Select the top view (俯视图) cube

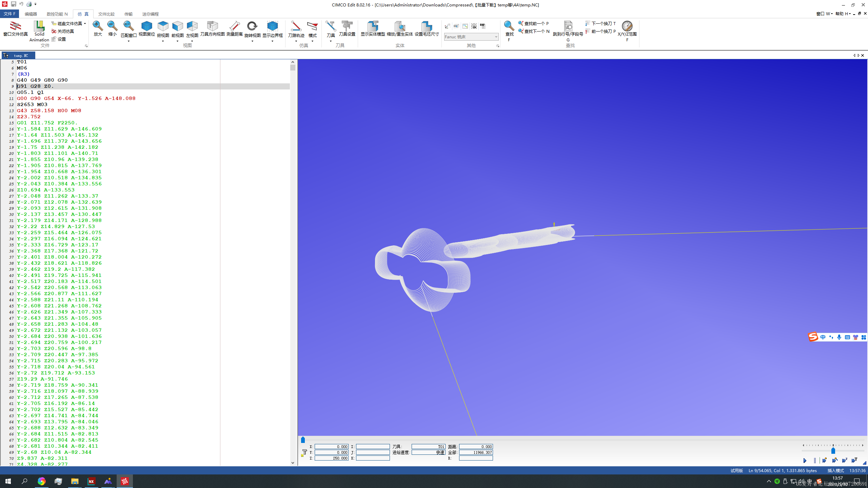pyautogui.click(x=163, y=26)
